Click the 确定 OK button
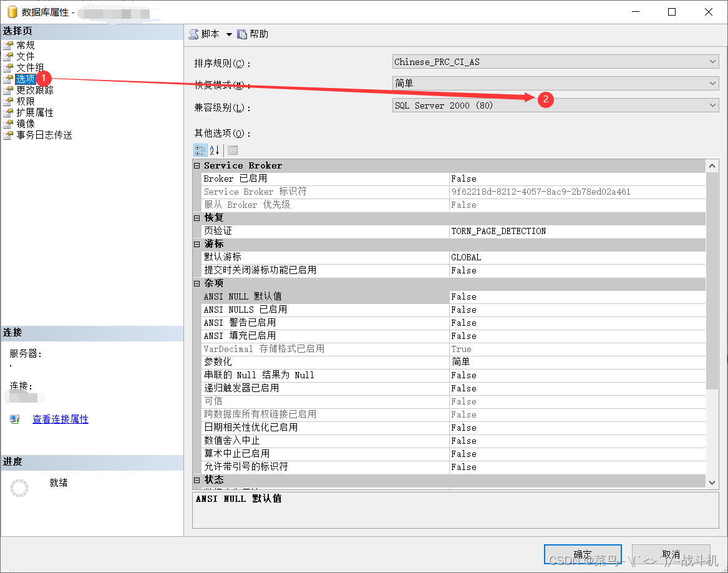Screen dimensions: 728x573 coord(583,554)
